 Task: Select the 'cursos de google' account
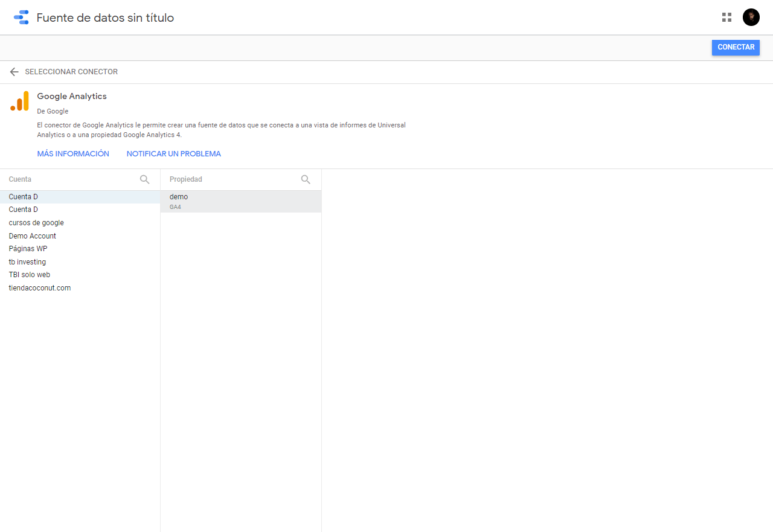(x=80, y=223)
